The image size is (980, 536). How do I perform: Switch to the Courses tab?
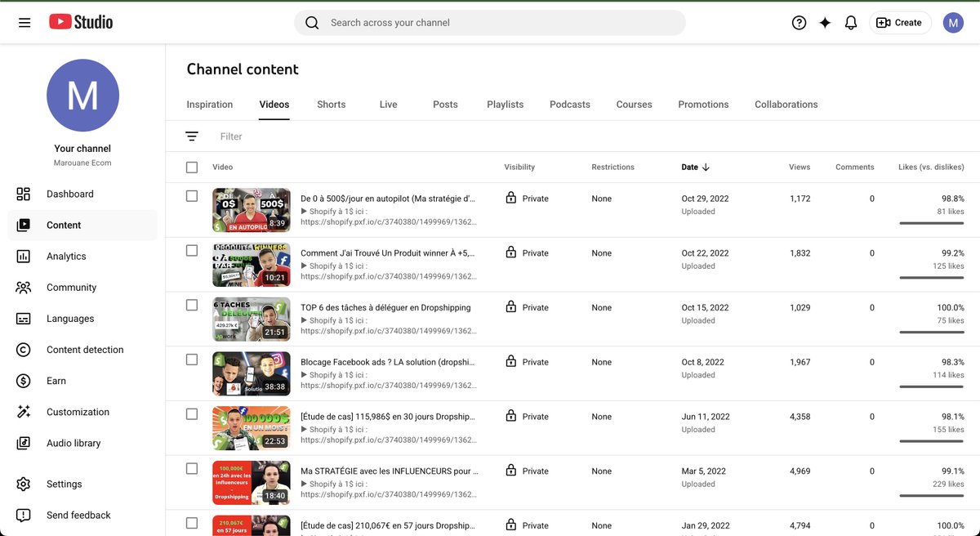pyautogui.click(x=635, y=105)
